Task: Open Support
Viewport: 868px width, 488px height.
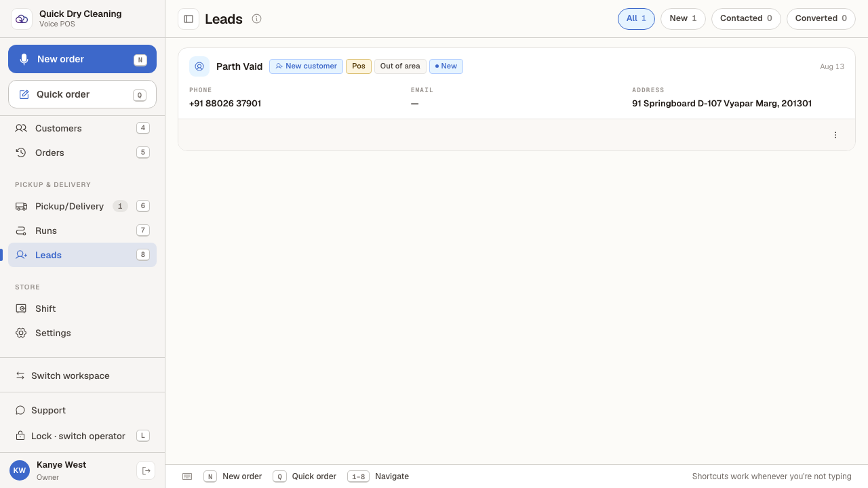Action: pyautogui.click(x=82, y=410)
